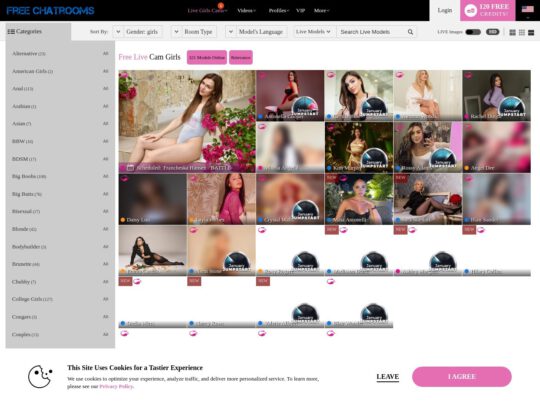Open the Live Models dropdown
The width and height of the screenshot is (540, 405).
tap(313, 32)
